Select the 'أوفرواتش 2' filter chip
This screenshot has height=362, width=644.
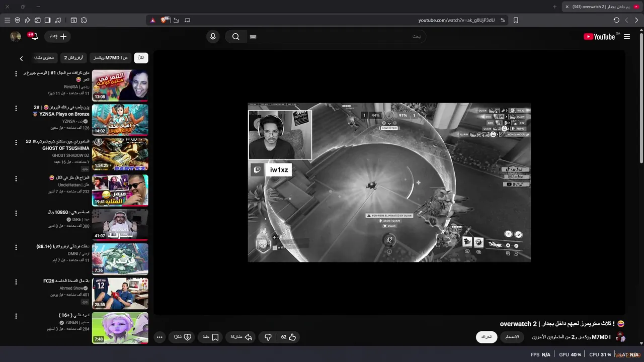73,58
